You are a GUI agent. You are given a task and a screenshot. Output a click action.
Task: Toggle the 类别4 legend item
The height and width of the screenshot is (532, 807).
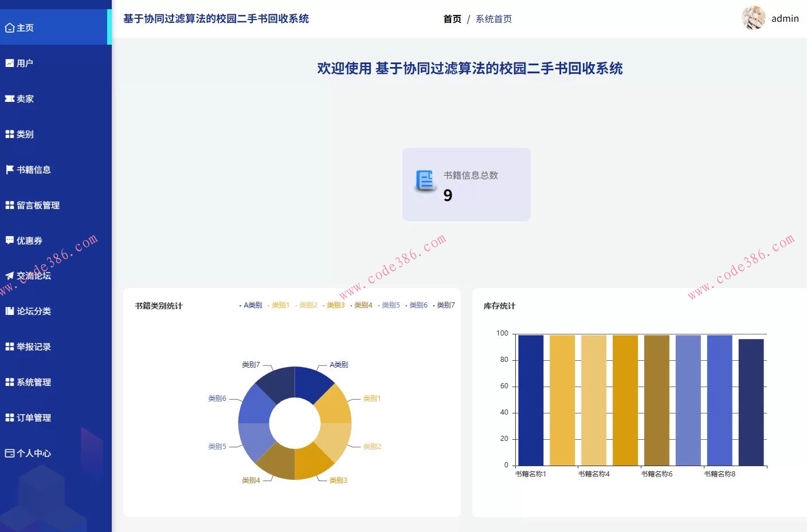(361, 305)
